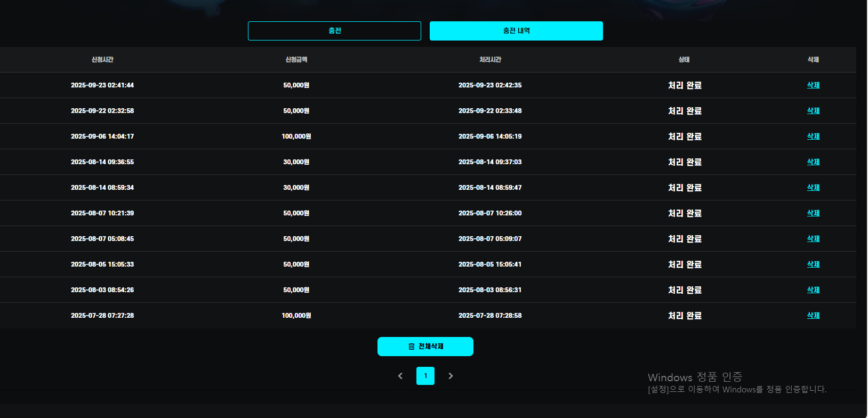Click 전체삭제 button with trash icon
The width and height of the screenshot is (868, 418).
point(425,347)
